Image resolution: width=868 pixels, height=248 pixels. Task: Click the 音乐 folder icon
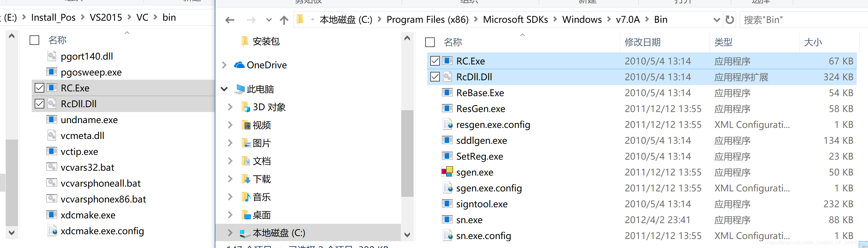(246, 197)
